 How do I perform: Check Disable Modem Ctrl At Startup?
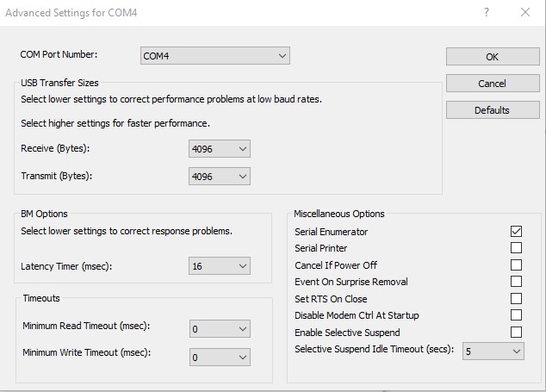[x=517, y=315]
